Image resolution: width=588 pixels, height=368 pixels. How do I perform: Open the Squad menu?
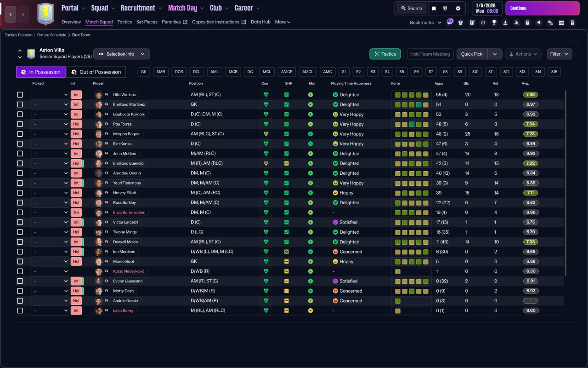pos(103,8)
